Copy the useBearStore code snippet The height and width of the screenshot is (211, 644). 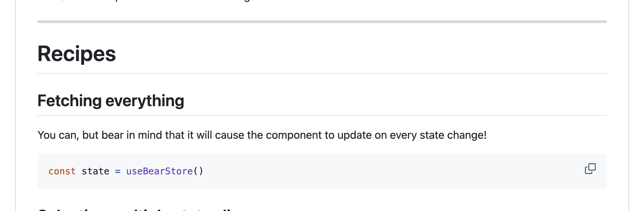coord(590,169)
